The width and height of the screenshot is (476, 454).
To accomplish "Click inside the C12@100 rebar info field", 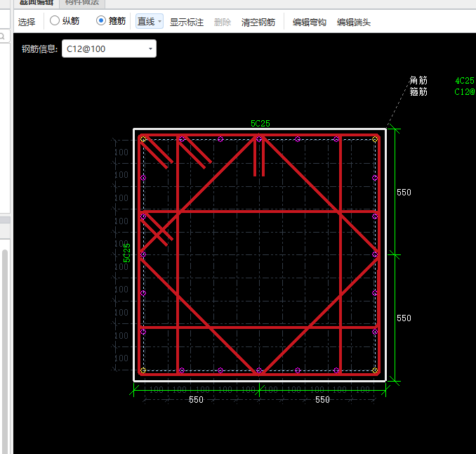I will point(109,48).
